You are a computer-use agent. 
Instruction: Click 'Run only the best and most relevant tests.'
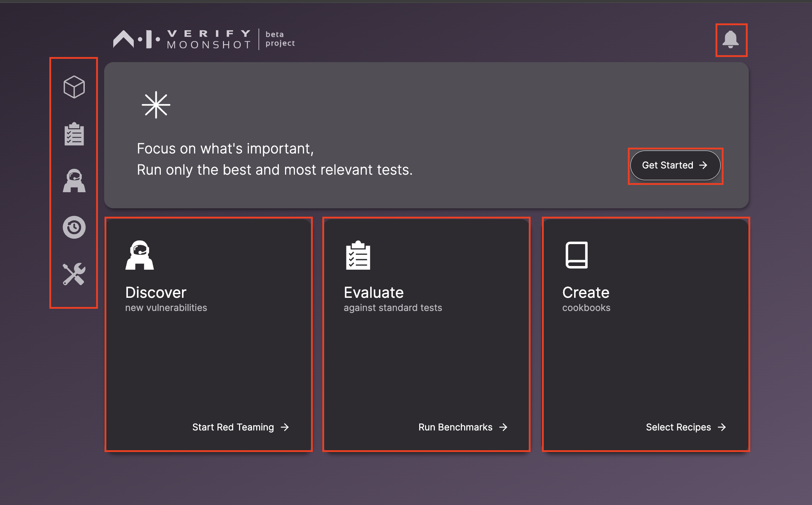point(275,170)
